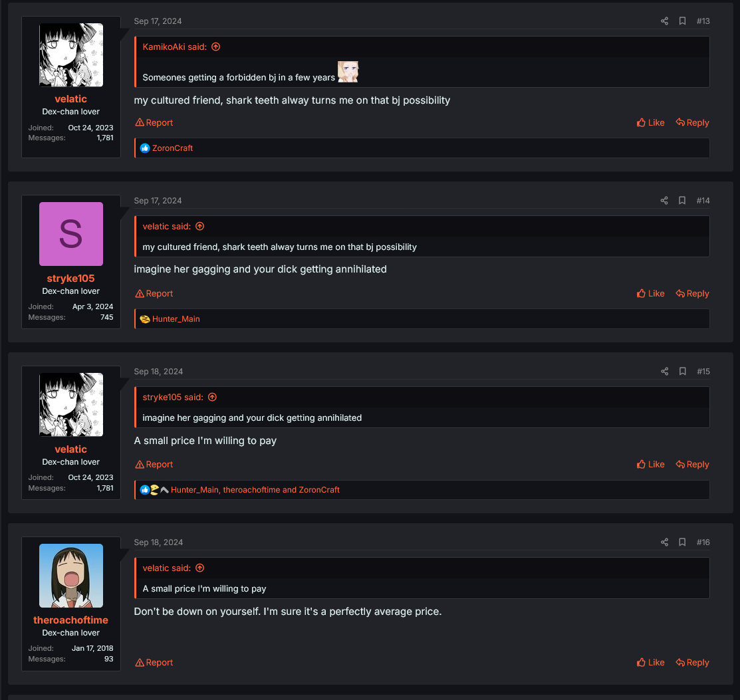Click share icon on post #13

664,21
